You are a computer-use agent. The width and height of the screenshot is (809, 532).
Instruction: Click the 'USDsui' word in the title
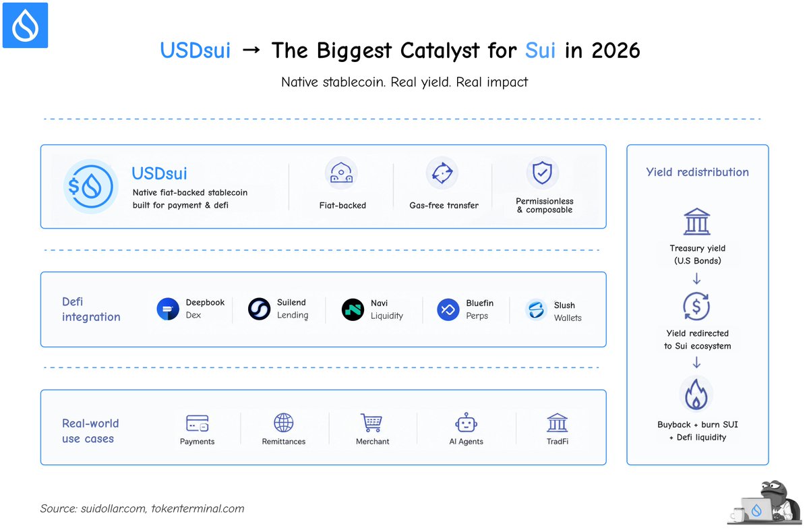195,51
